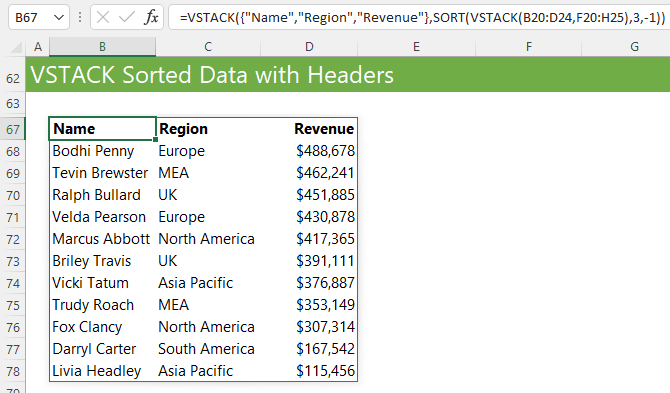Select the Livia Headley cell
The width and height of the screenshot is (670, 393).
[x=102, y=371]
